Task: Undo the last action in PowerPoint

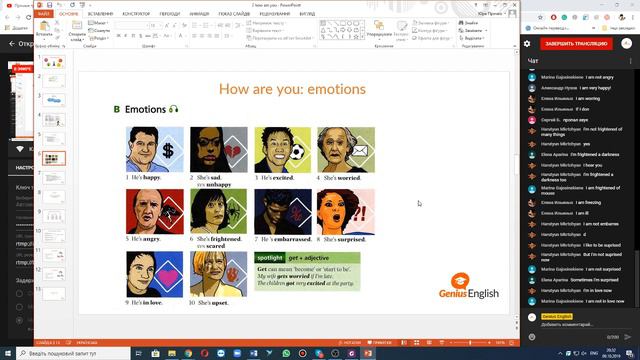Action: (x=60, y=5)
